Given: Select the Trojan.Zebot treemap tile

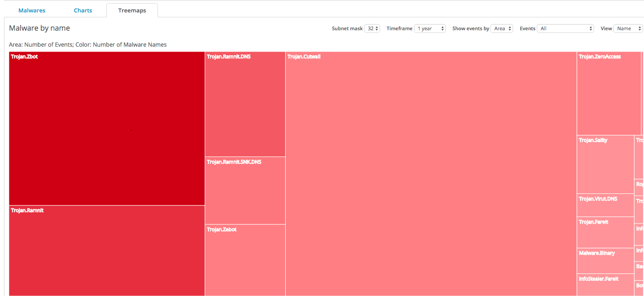Looking at the screenshot, I should point(245,260).
